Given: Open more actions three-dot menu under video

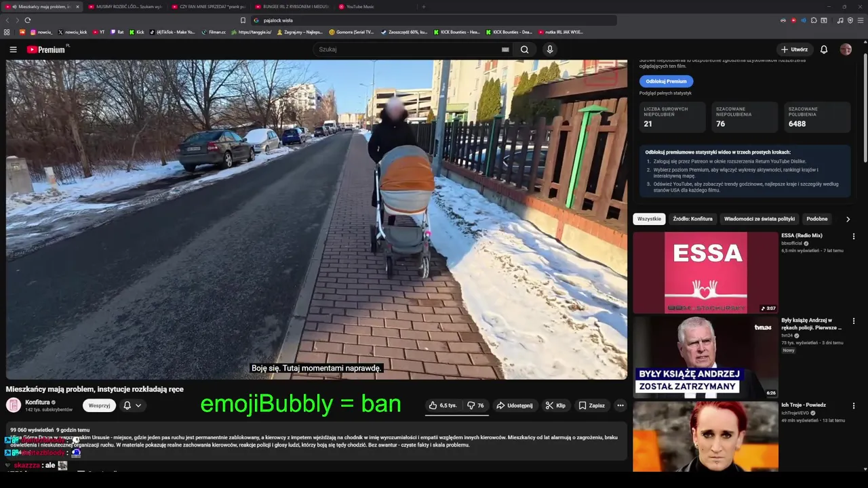Looking at the screenshot, I should (620, 405).
